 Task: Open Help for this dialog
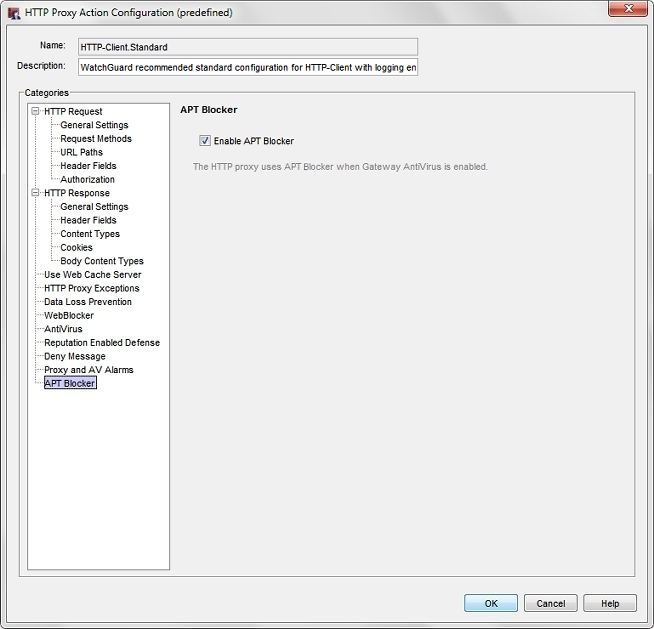point(610,603)
